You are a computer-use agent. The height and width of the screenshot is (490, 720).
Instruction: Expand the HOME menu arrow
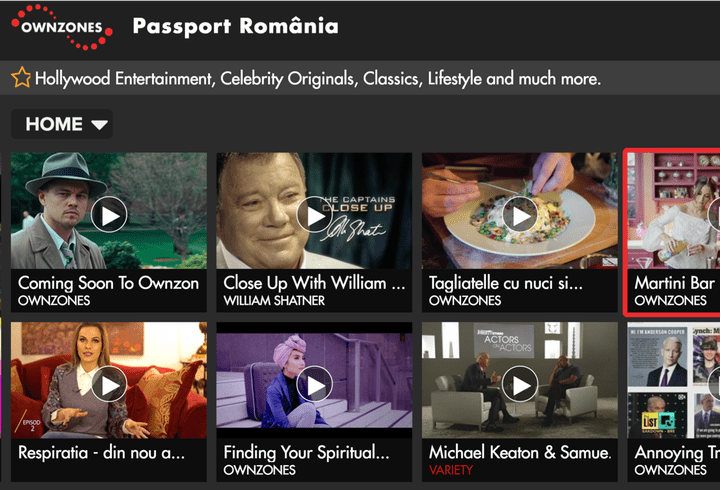pyautogui.click(x=99, y=125)
